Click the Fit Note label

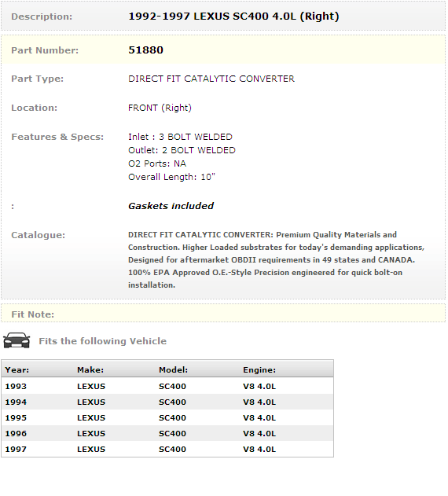point(32,314)
